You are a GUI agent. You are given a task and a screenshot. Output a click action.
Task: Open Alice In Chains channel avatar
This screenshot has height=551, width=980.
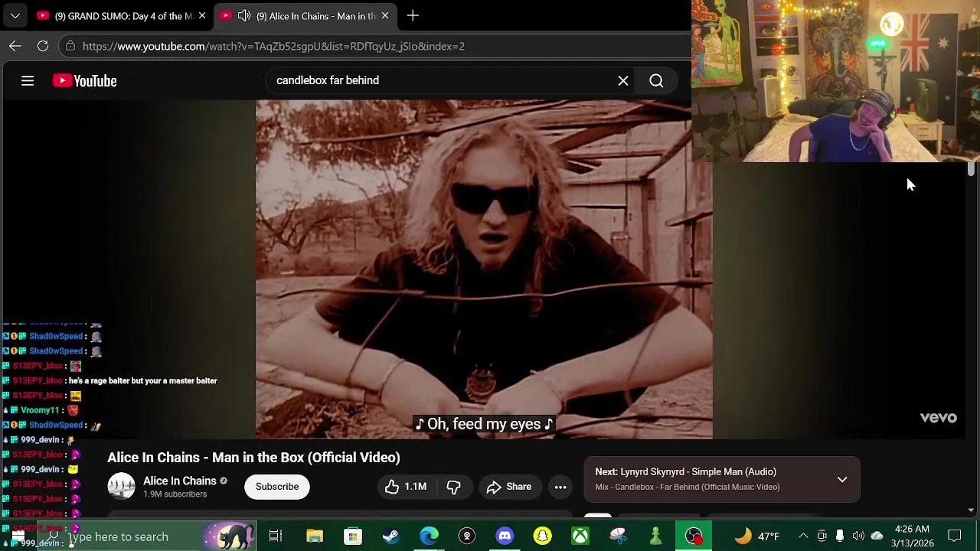[121, 487]
